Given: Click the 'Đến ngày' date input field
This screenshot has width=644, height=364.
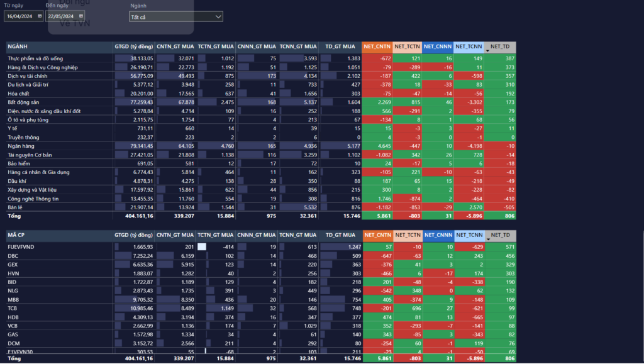Looking at the screenshot, I should pos(62,16).
